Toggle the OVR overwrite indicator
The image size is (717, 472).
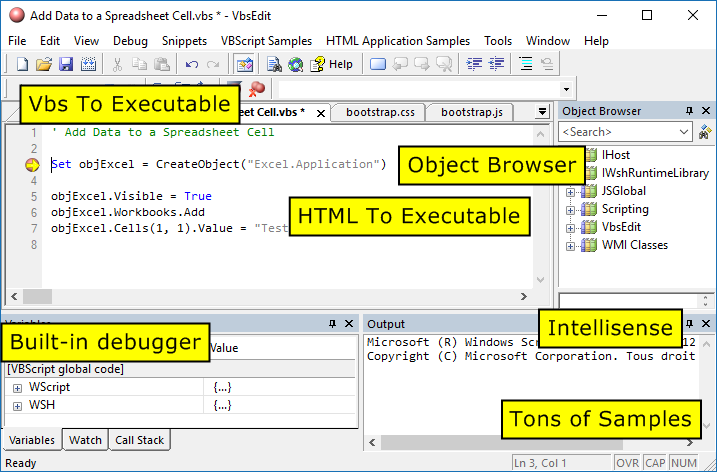pos(627,463)
